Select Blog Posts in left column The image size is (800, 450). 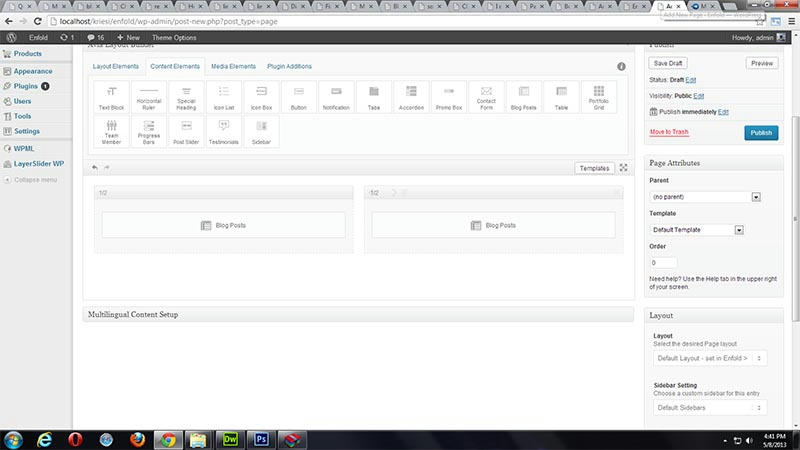point(223,225)
